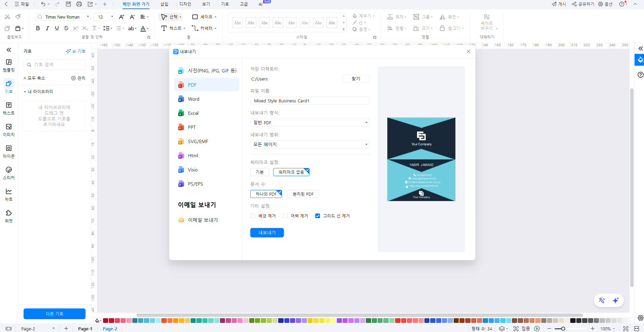644x332 pixels.
Task: Choose Excel export option
Action: (207, 113)
